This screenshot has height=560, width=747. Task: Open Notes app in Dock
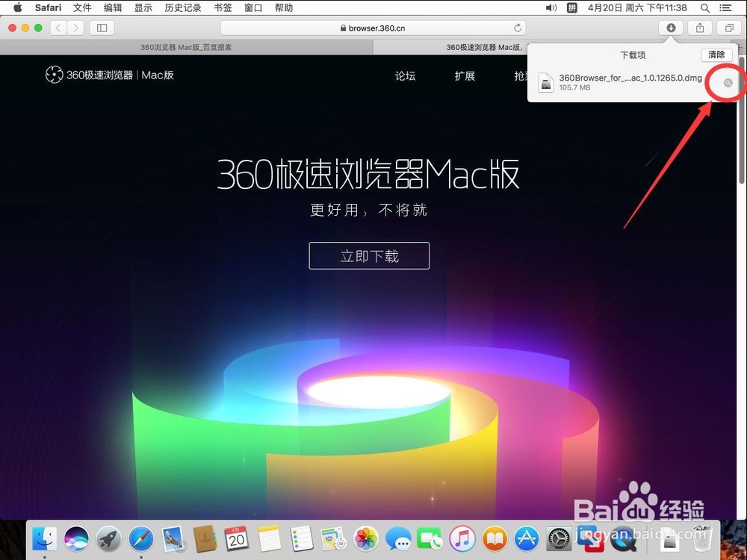(x=270, y=539)
